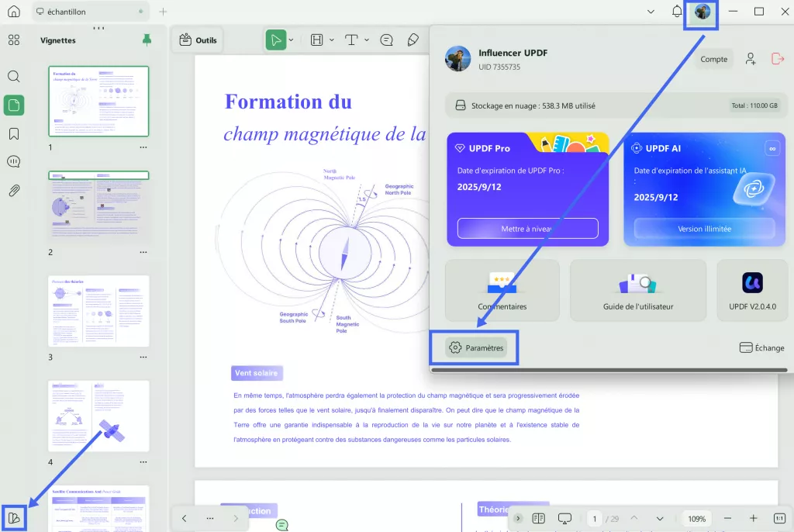This screenshot has height=532, width=794.
Task: Open the annotations comment panel in sidebar
Action: pos(13,161)
